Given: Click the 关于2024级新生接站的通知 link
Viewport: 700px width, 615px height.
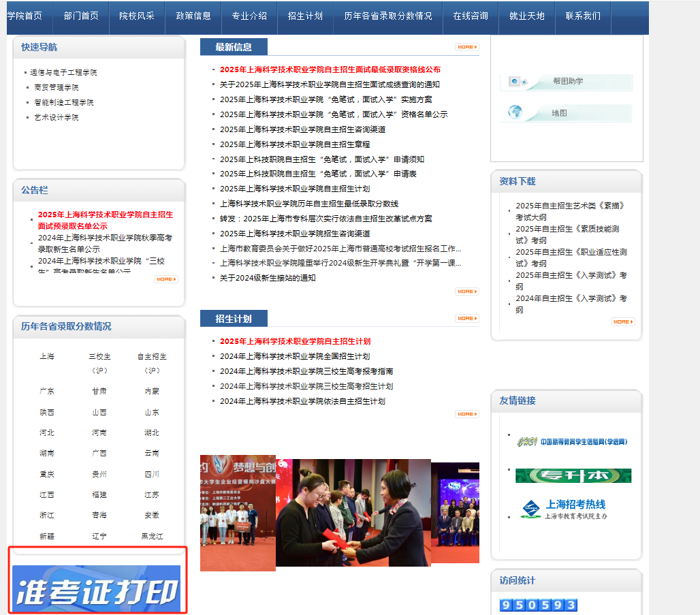Looking at the screenshot, I should (x=268, y=278).
